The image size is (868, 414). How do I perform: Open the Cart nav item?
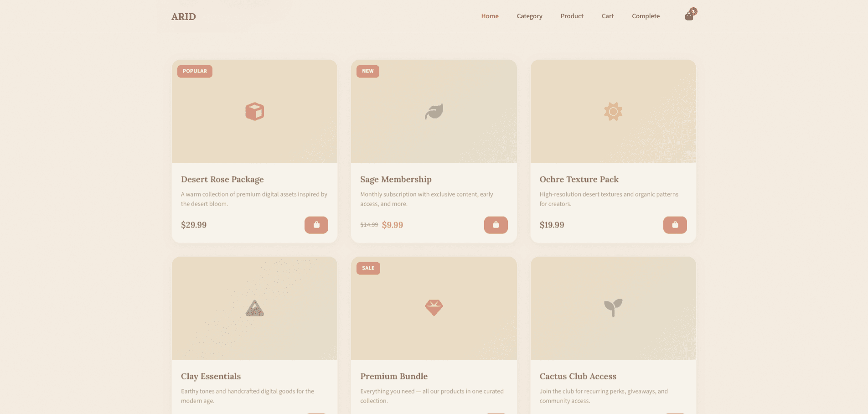(x=608, y=16)
